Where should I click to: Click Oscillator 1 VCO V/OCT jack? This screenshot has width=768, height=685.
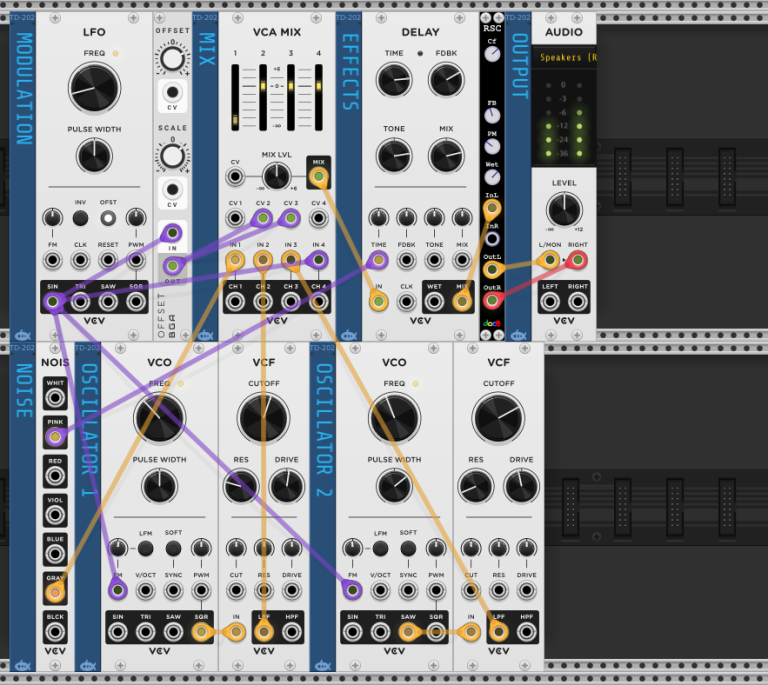point(145,591)
